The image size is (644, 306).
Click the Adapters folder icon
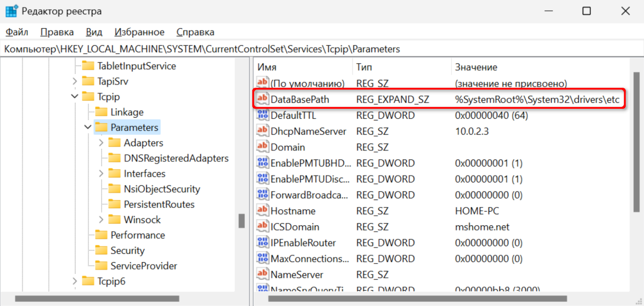[114, 142]
